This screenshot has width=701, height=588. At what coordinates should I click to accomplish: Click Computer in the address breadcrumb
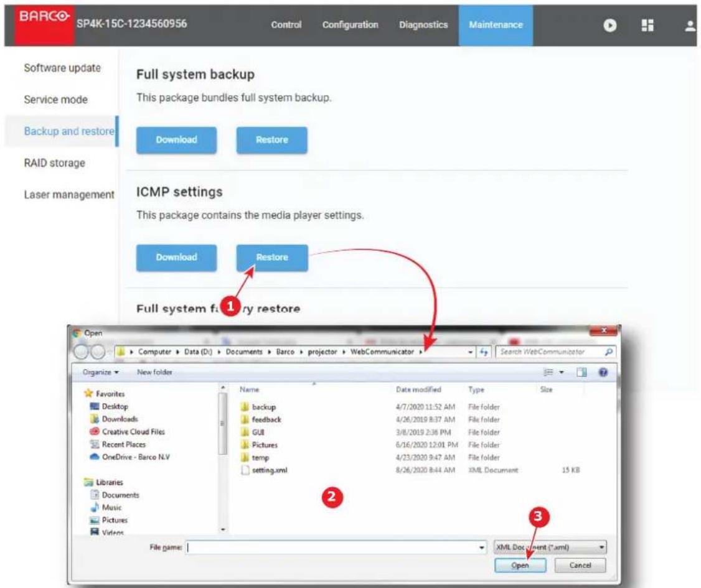click(x=154, y=352)
